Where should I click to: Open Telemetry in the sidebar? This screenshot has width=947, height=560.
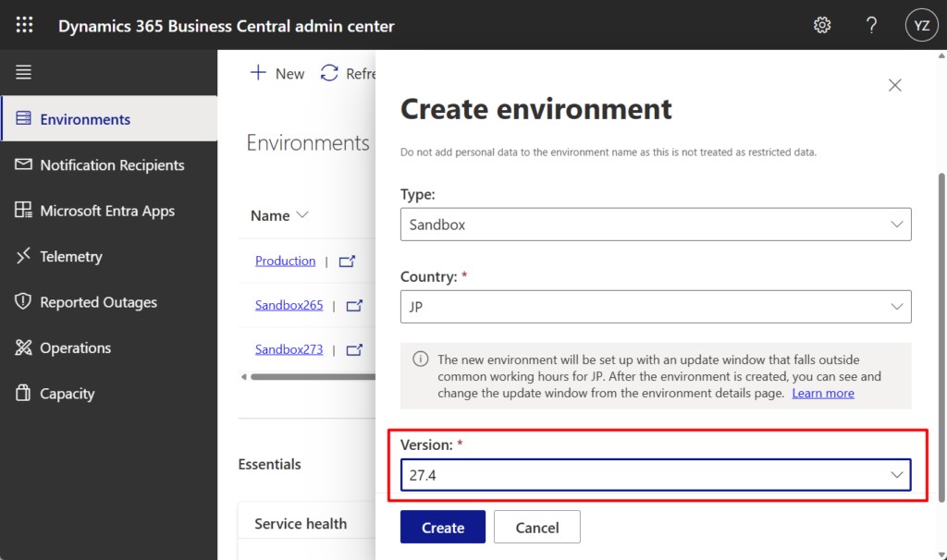pyautogui.click(x=70, y=257)
